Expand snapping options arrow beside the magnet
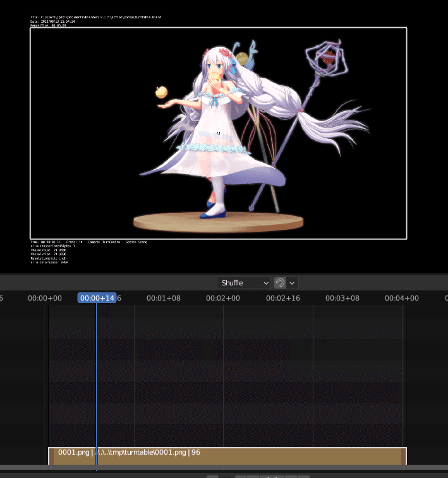 (x=292, y=283)
